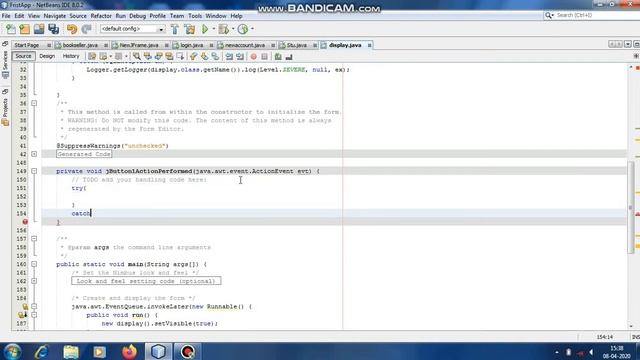Toggle Rectangular Selection mode
Viewport: 640px width, 360px height.
(x=180, y=56)
